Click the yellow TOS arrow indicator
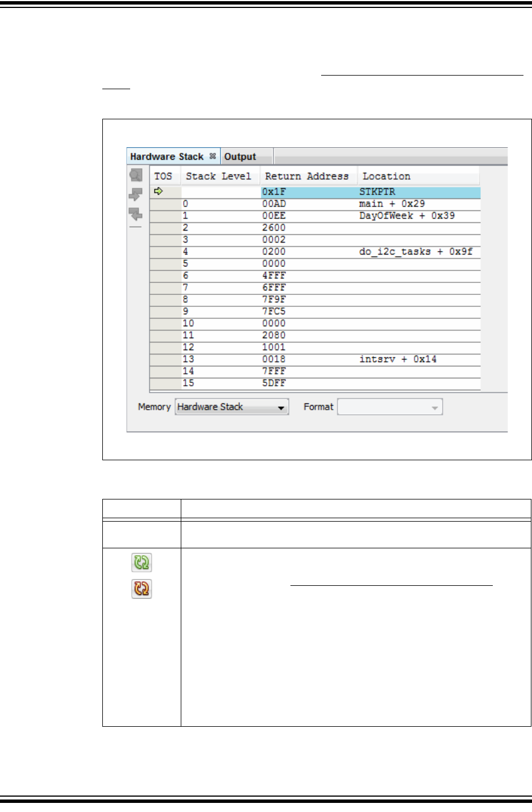Image resolution: width=532 pixels, height=812 pixels. [x=159, y=191]
